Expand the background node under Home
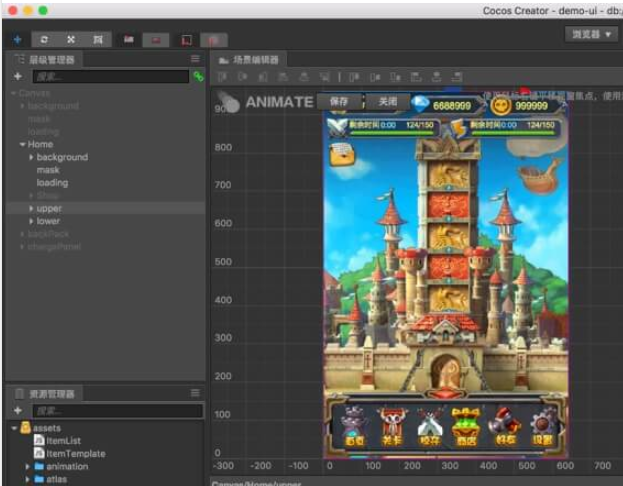The width and height of the screenshot is (623, 486). 31,157
